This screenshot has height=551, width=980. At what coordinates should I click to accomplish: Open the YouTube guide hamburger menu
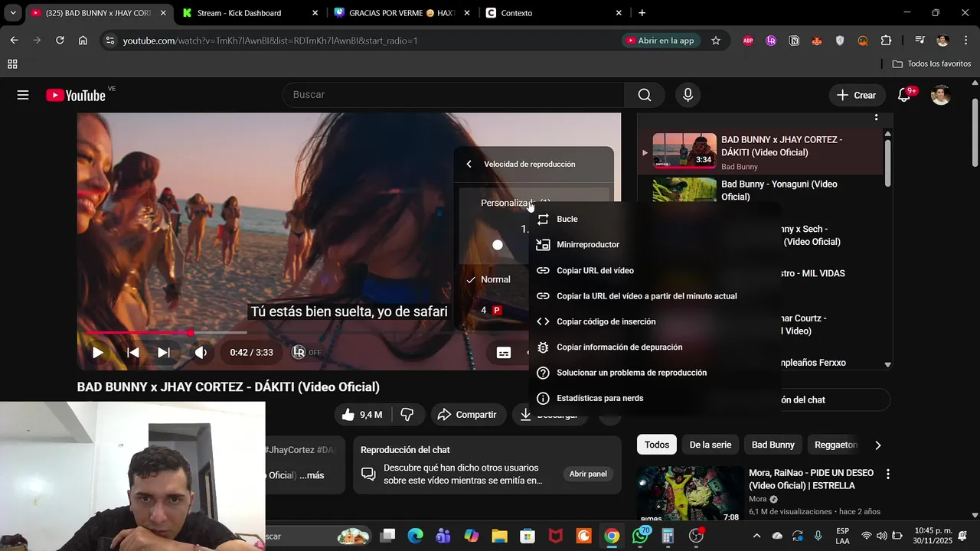click(23, 95)
